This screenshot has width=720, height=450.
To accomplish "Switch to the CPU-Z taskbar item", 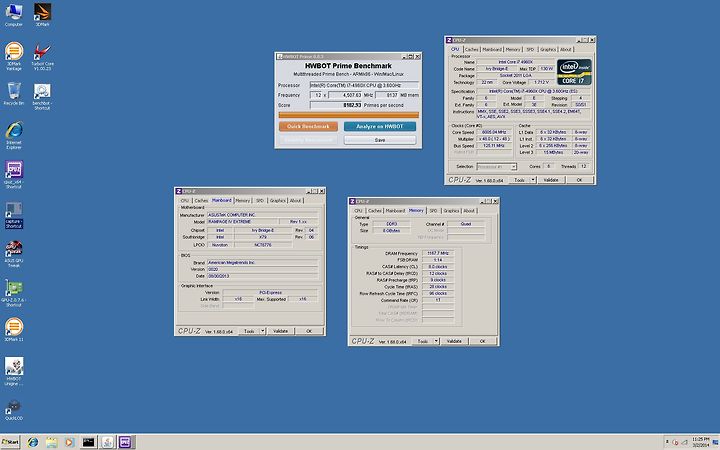I will (x=125, y=442).
